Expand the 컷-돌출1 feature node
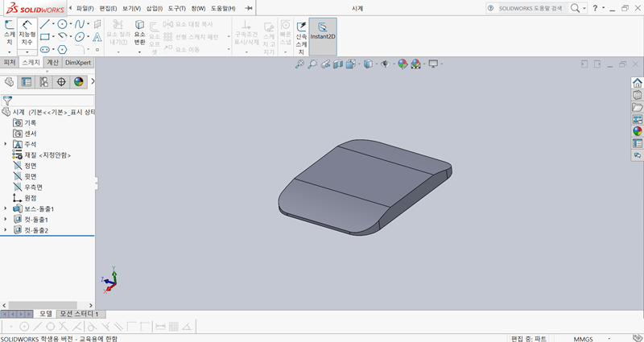Image resolution: width=644 pixels, height=342 pixels. (x=6, y=219)
